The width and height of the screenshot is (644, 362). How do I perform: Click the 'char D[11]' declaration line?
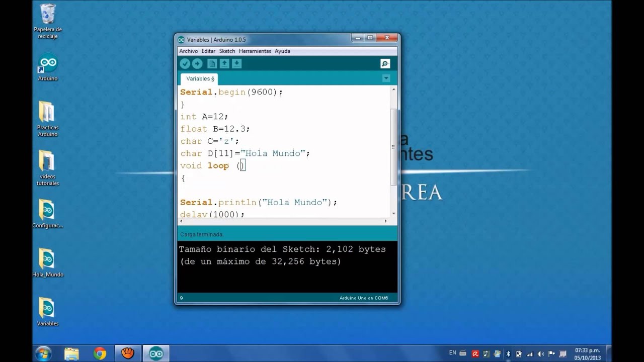click(245, 153)
